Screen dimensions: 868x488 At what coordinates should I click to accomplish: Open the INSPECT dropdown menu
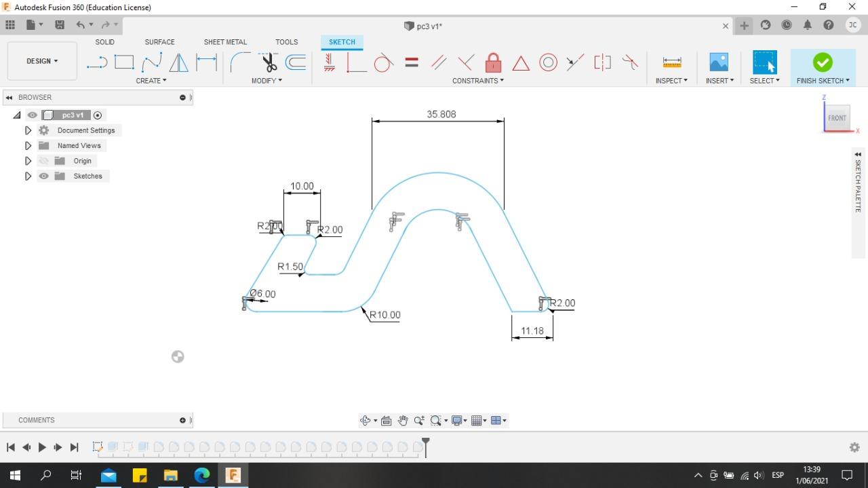pos(671,81)
